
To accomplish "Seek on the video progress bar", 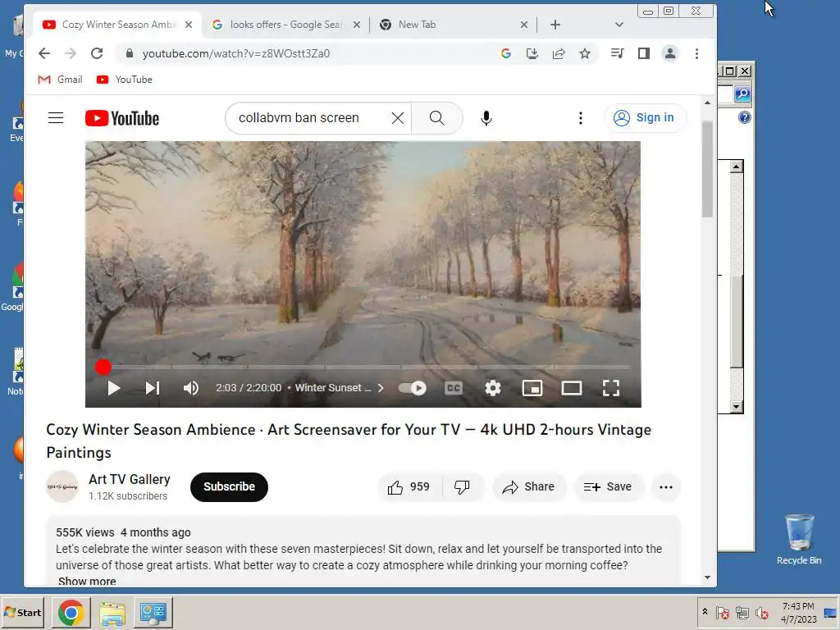I will pos(363,367).
